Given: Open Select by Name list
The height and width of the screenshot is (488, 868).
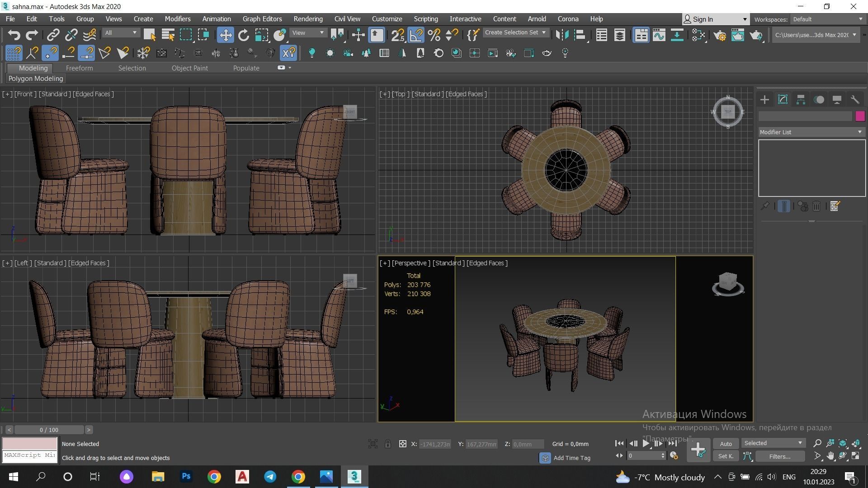Looking at the screenshot, I should (x=168, y=35).
